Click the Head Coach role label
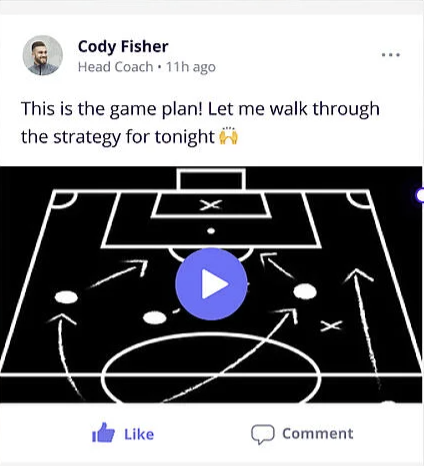Image resolution: width=424 pixels, height=466 pixels. [115, 67]
